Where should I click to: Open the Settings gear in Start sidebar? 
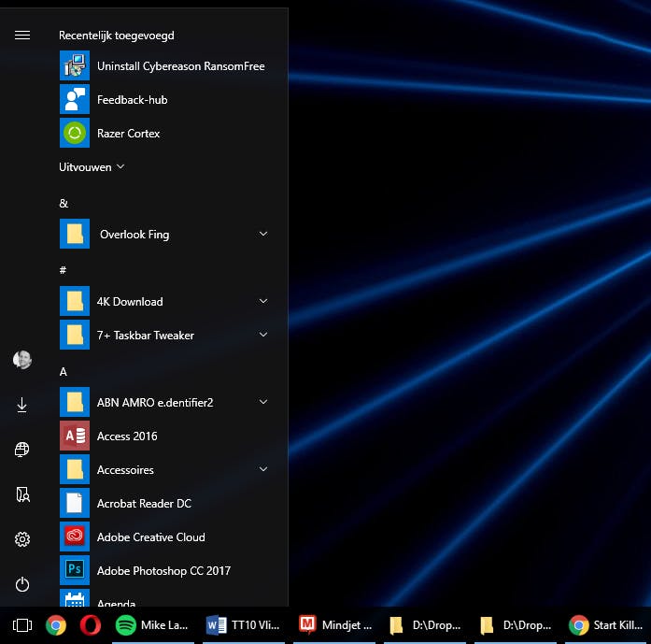[22, 539]
